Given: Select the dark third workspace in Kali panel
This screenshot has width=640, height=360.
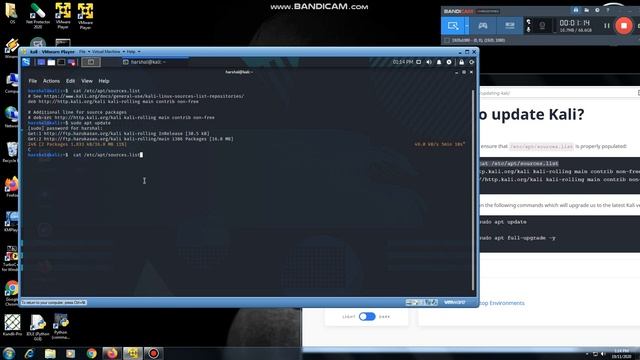Looking at the screenshot, I should pos(61,62).
